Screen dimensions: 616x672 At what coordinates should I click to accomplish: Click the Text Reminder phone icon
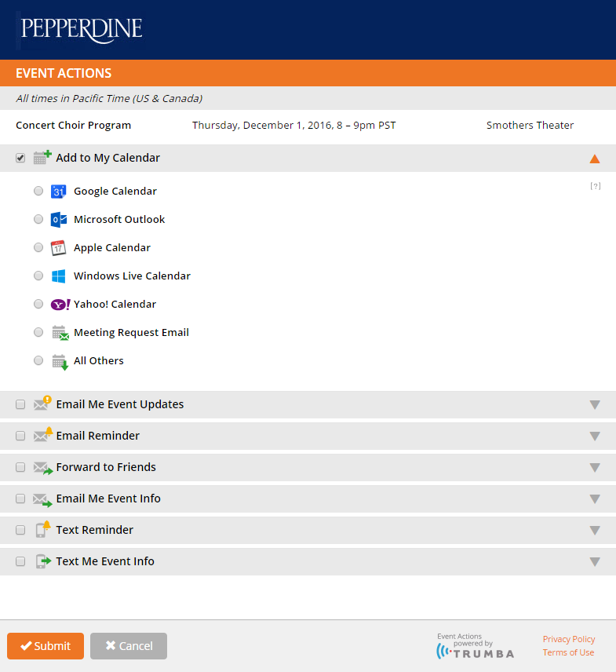coord(43,529)
